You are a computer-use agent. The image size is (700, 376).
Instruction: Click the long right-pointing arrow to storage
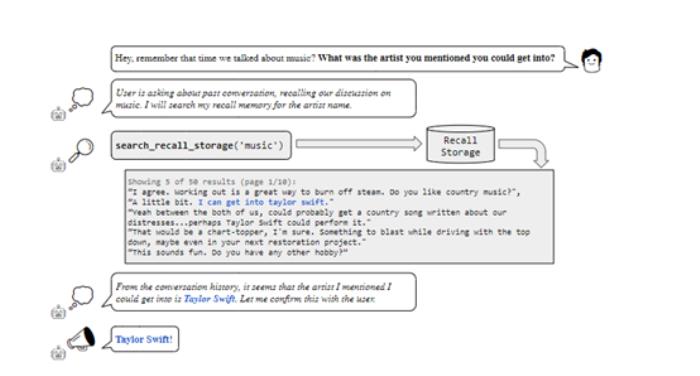coord(359,144)
